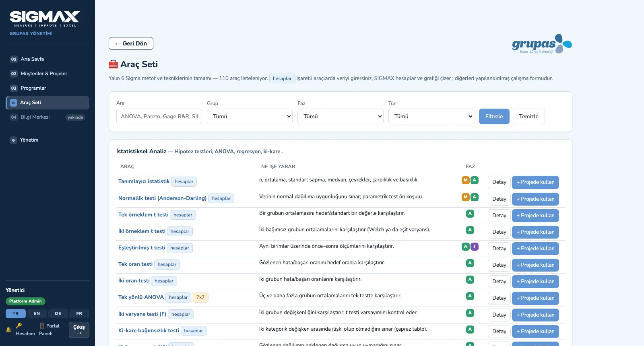The image size is (644, 346).
Task: Click the 01 badge beside Ana Sayfa
Action: (x=14, y=59)
